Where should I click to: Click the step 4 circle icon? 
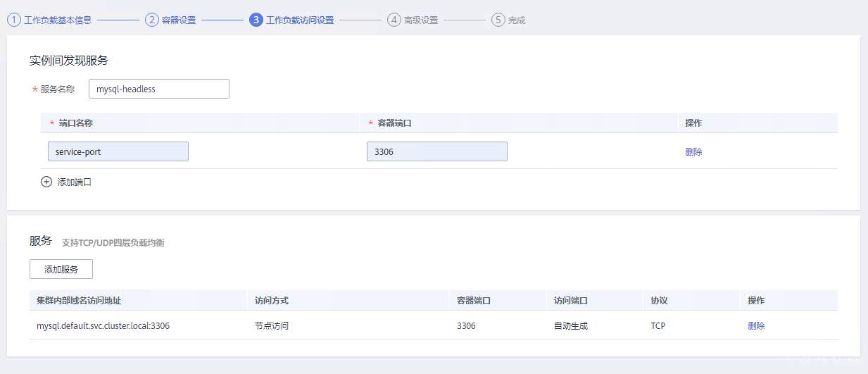pyautogui.click(x=394, y=20)
